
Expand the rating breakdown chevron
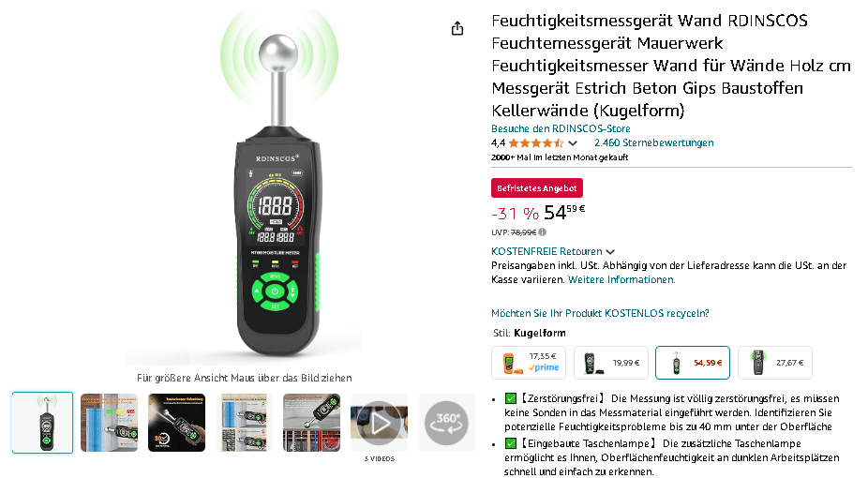click(x=573, y=143)
